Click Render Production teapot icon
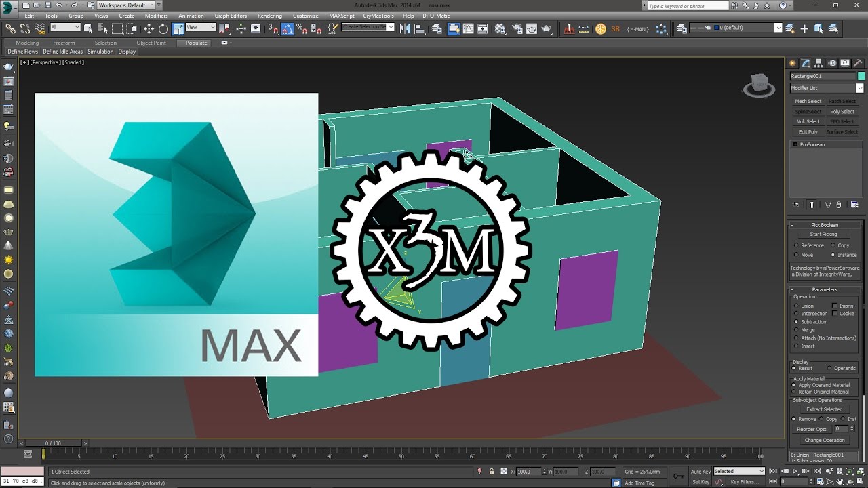868x488 pixels. (x=546, y=28)
